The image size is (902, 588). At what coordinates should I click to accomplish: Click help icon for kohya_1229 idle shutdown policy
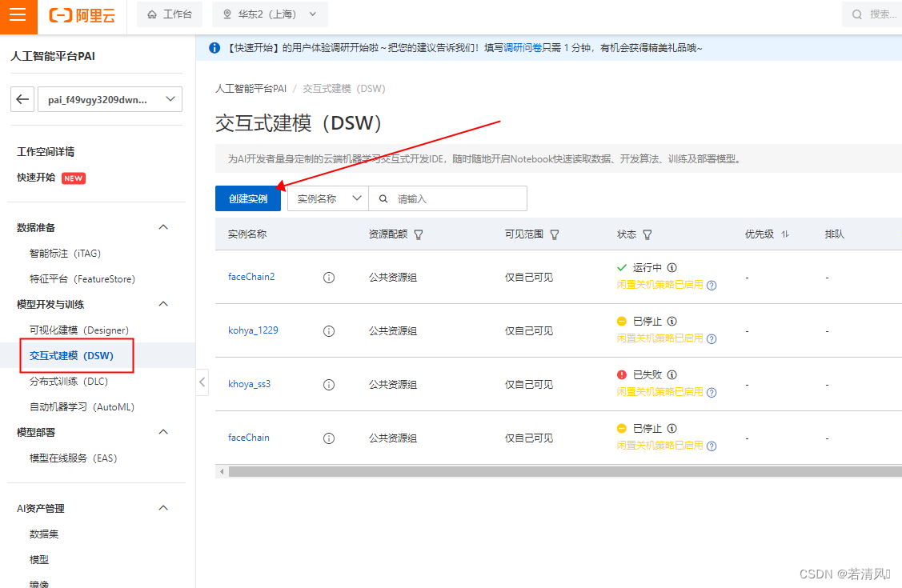[712, 338]
